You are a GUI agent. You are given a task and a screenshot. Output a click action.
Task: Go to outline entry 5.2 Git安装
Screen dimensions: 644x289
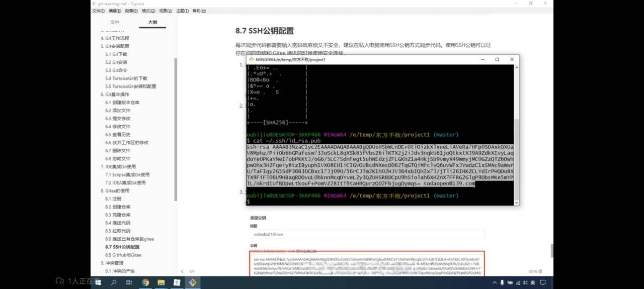[x=116, y=62]
